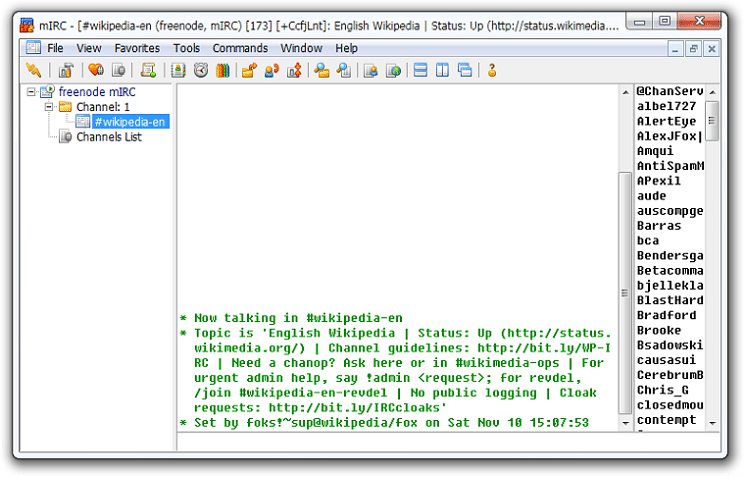Screen dimensions: 745x477
Task: Open the Favorites menu
Action: click(137, 48)
